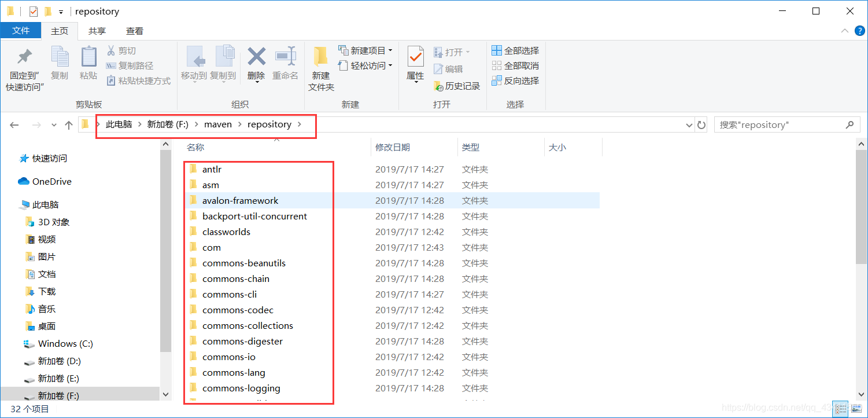Click the Paste (粘贴) ribbon icon

click(x=88, y=57)
